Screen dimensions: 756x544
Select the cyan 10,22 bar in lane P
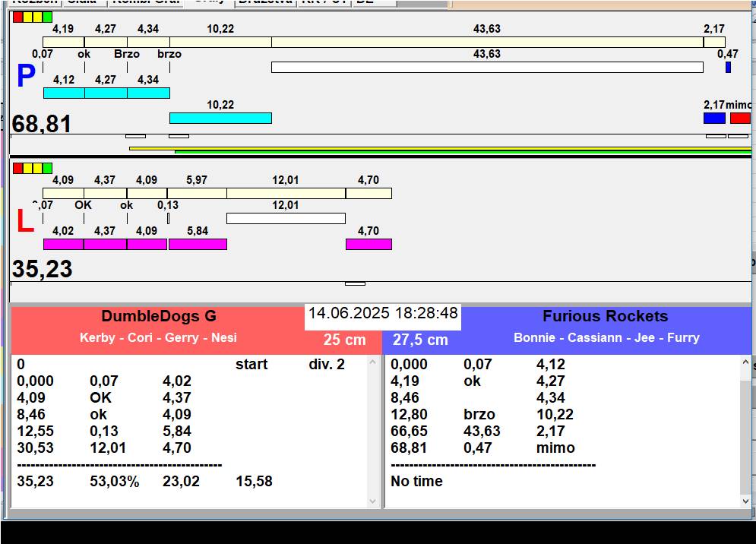(x=220, y=118)
